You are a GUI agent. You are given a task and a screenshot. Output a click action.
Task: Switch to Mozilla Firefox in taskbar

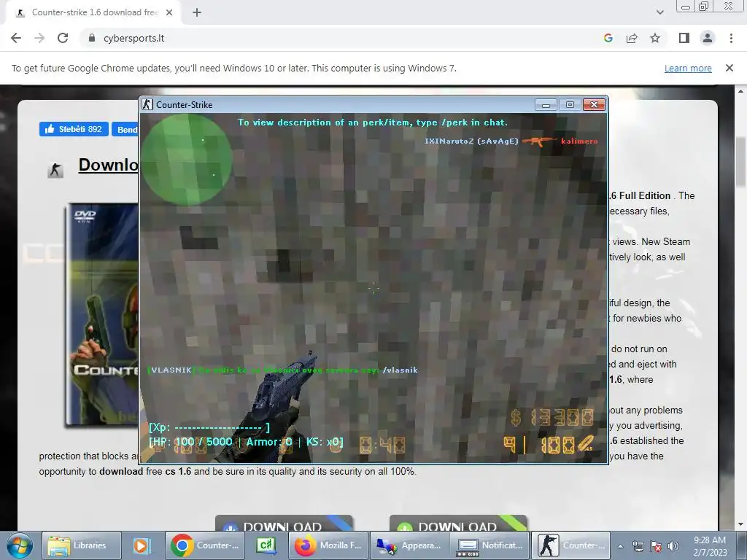[x=328, y=545]
